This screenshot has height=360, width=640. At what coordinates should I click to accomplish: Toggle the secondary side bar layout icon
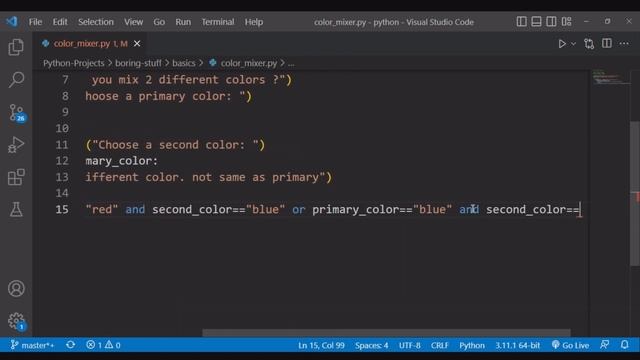(x=551, y=21)
